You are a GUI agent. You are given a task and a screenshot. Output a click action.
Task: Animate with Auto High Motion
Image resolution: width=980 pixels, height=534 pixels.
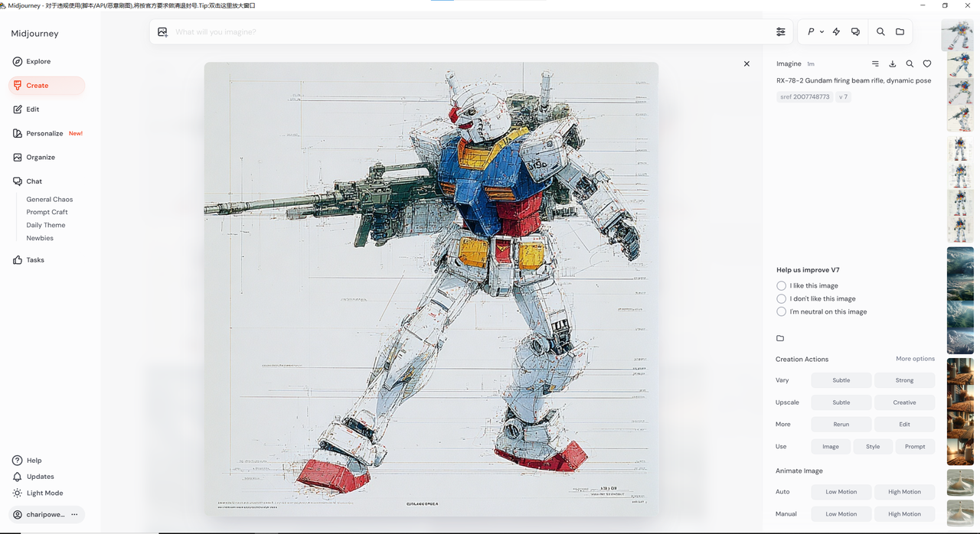coord(904,492)
